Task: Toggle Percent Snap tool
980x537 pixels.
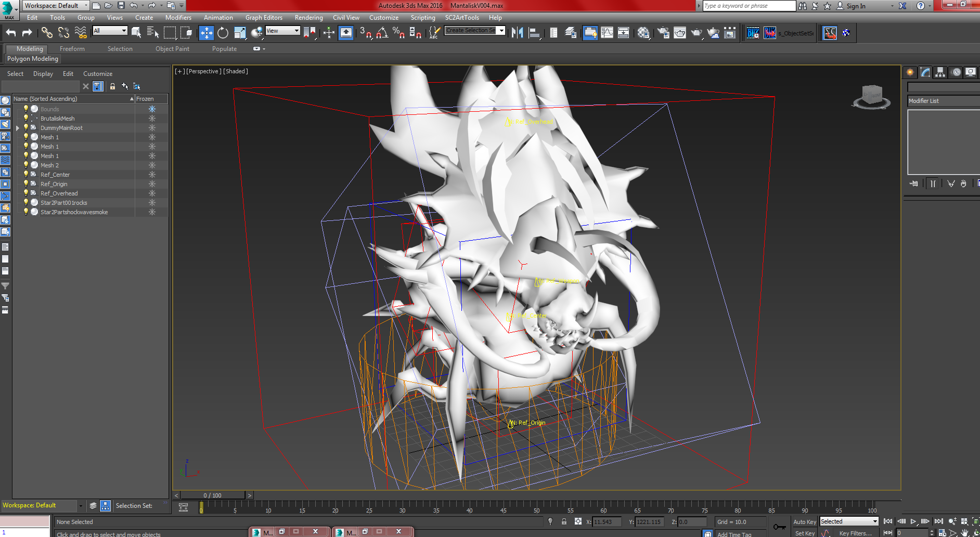Action: click(x=399, y=33)
